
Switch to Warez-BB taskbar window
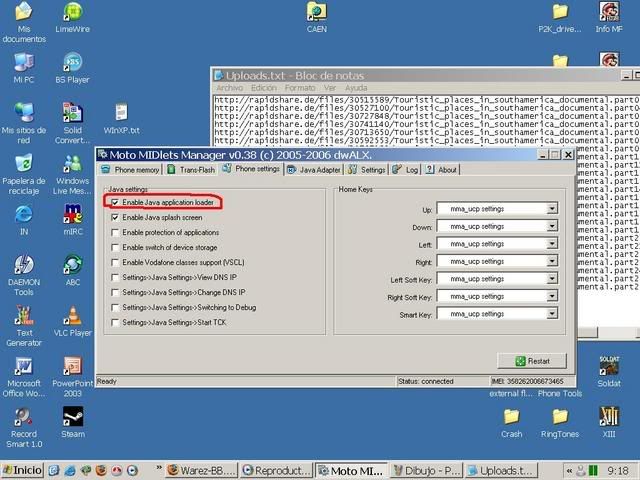(202, 471)
